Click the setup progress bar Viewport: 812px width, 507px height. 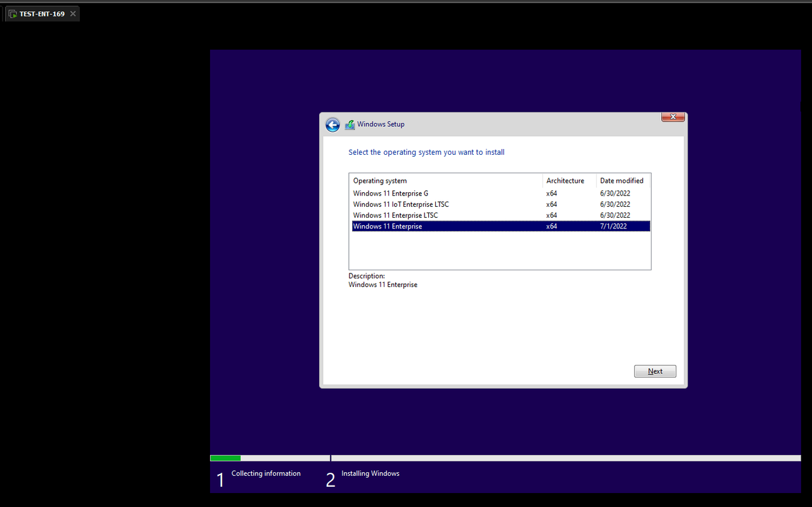[506, 458]
